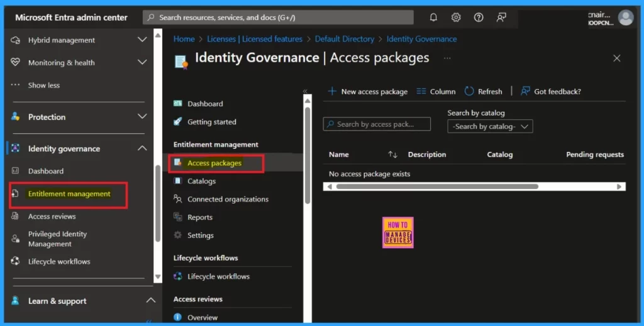
Task: Open the notifications bell icon
Action: pos(433,17)
